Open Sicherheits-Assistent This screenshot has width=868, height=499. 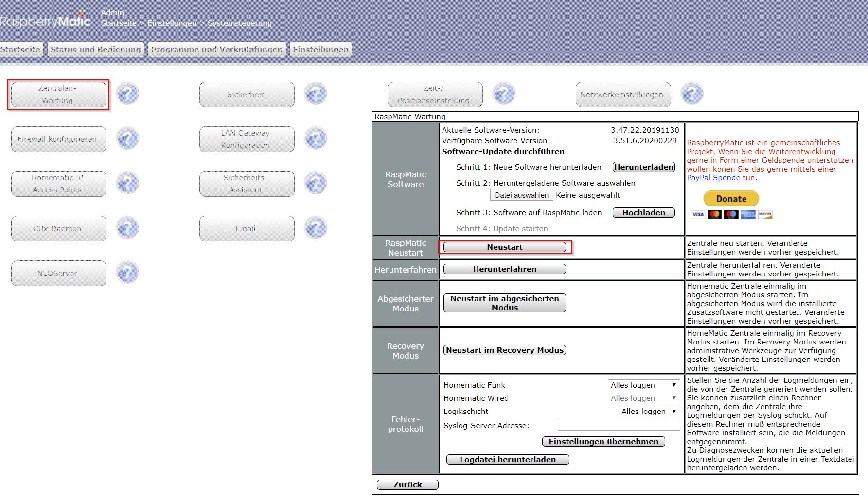pyautogui.click(x=247, y=184)
